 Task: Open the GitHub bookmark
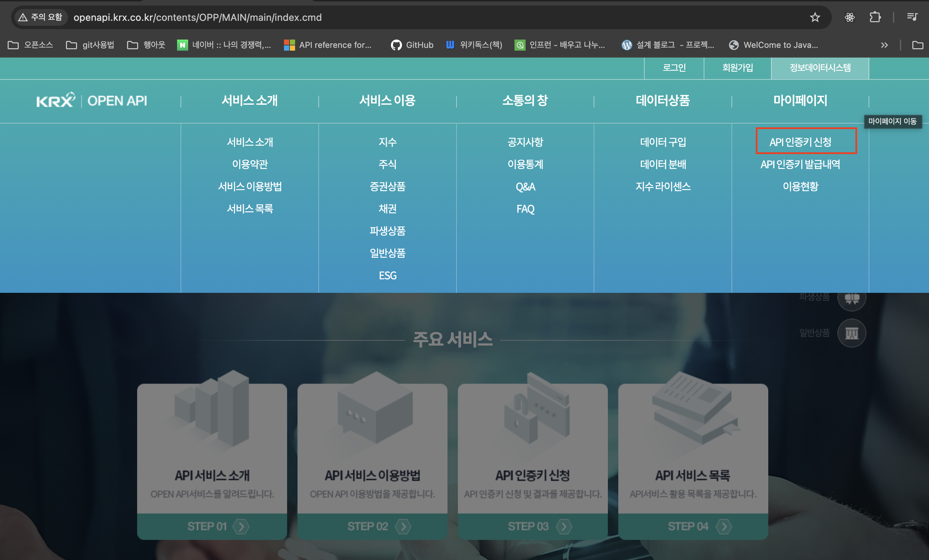[x=412, y=45]
